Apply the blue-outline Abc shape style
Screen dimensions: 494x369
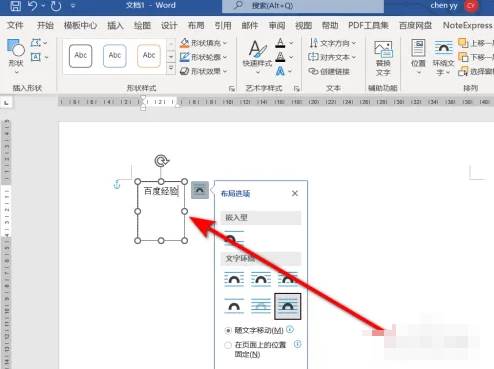(x=115, y=56)
